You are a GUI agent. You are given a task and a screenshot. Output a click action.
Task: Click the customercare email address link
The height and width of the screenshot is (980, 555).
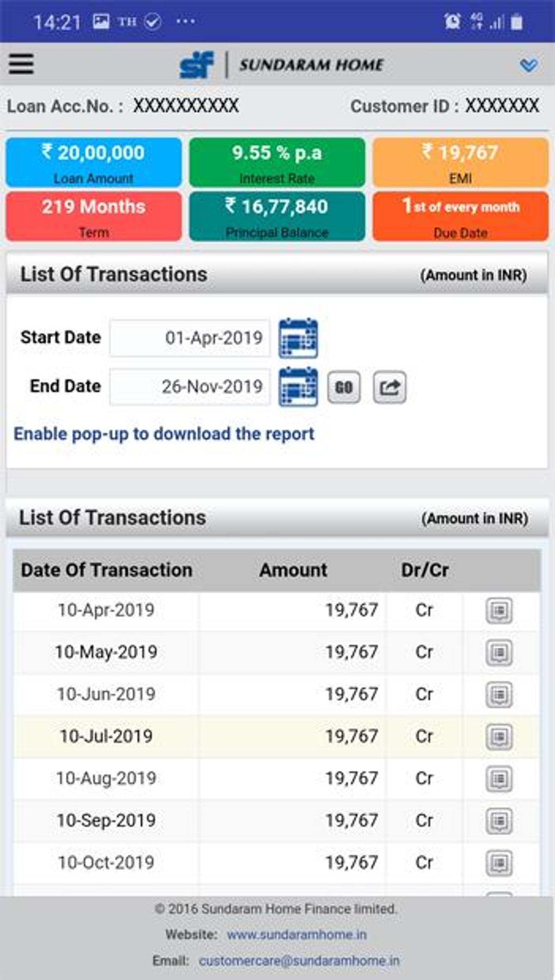click(299, 961)
